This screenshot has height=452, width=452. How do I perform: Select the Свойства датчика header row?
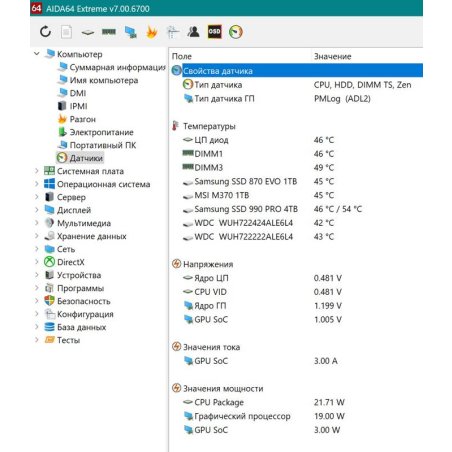tap(297, 71)
